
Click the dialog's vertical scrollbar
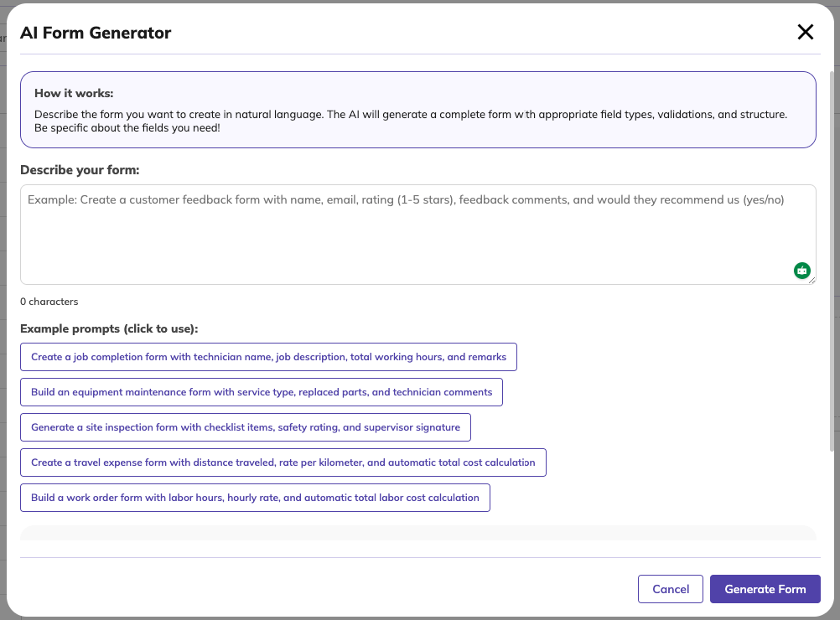pyautogui.click(x=832, y=251)
